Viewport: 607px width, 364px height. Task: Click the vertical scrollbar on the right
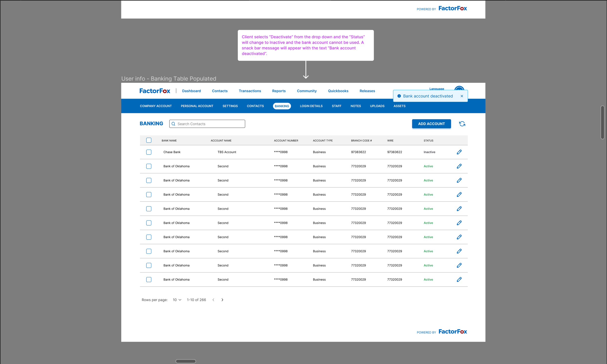coord(602,122)
